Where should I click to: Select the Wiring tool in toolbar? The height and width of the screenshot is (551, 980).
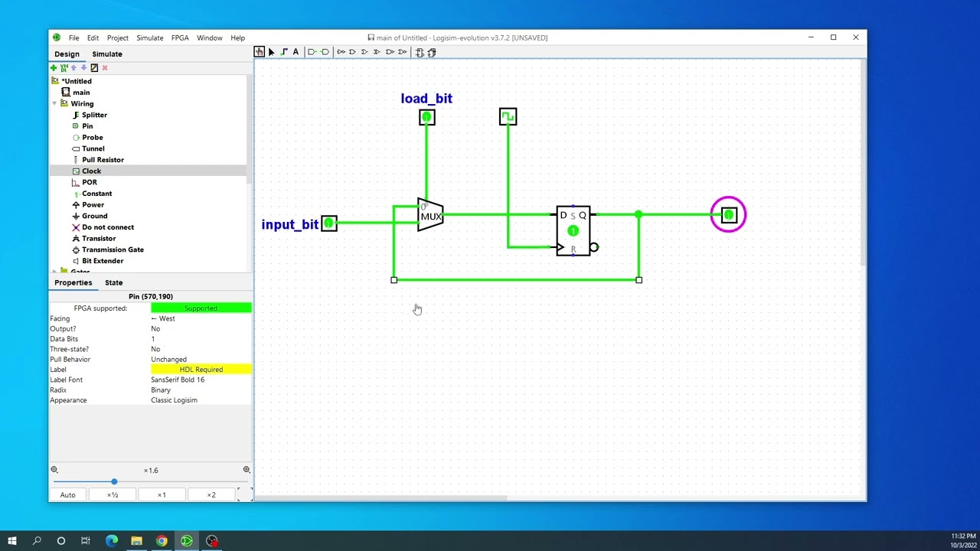pos(284,52)
